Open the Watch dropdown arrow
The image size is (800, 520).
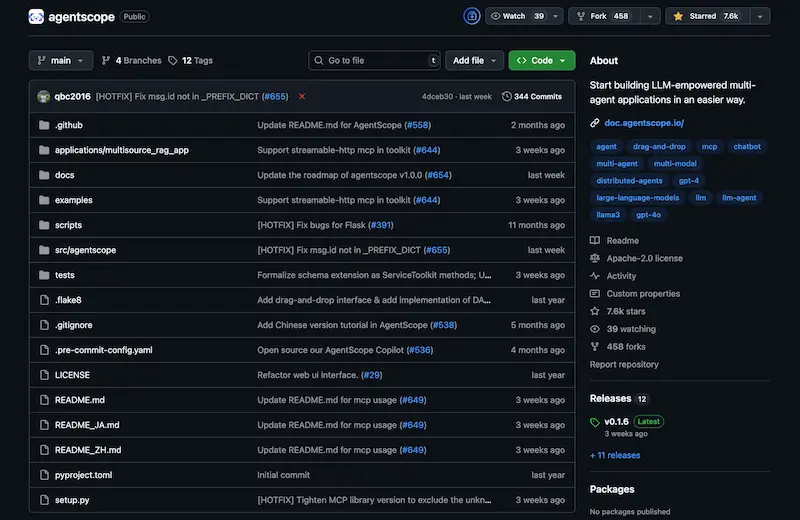[556, 16]
